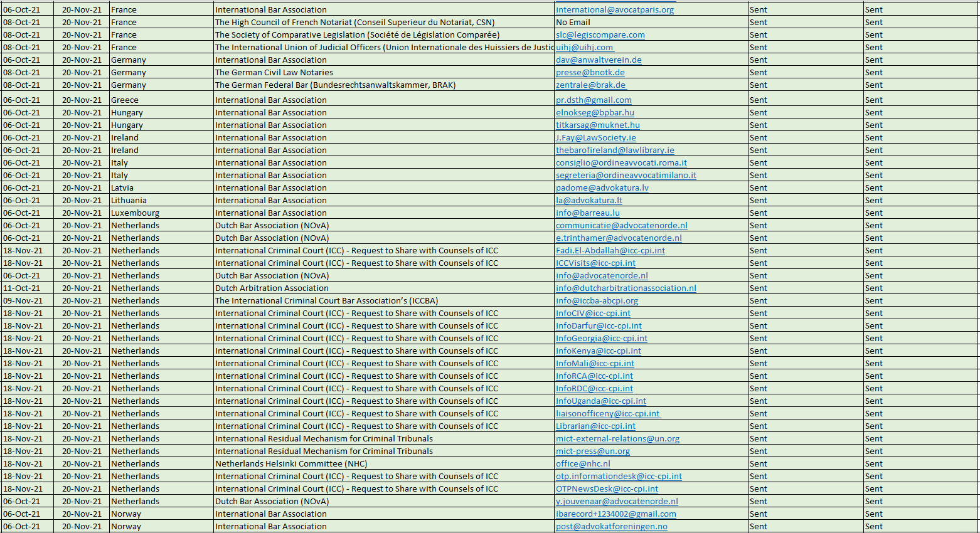Click the zentrale@brak.de email link
Viewport: 980px width, 533px height.
point(591,85)
